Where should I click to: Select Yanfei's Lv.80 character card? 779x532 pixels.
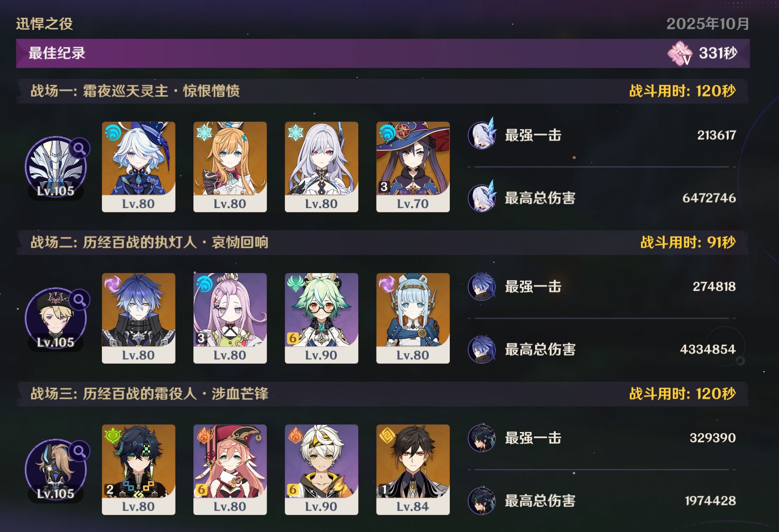[230, 470]
